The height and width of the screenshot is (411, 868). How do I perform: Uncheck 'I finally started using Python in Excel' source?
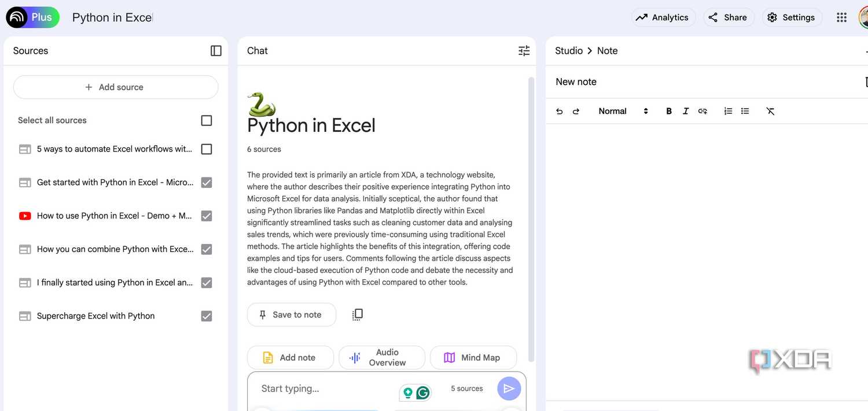pos(207,283)
